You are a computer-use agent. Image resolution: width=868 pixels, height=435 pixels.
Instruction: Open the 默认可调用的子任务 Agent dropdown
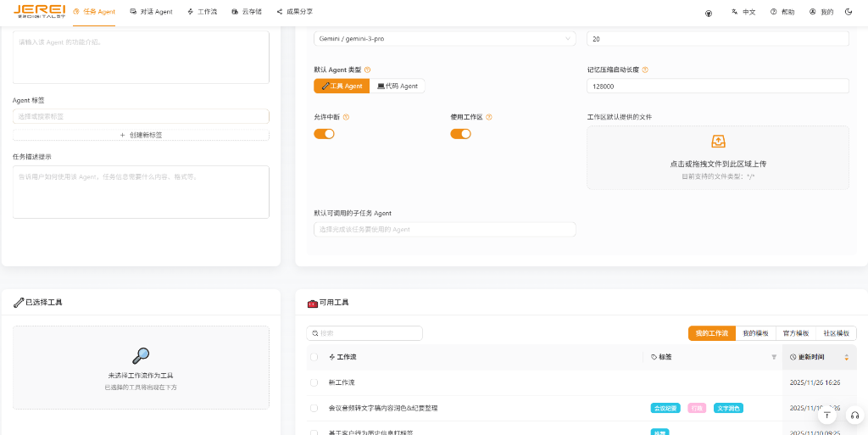tap(444, 230)
